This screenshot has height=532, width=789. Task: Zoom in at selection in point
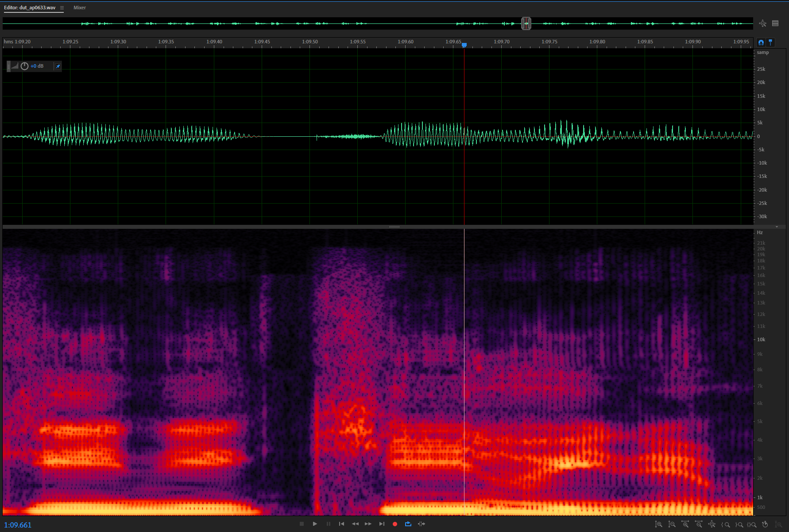coord(725,524)
